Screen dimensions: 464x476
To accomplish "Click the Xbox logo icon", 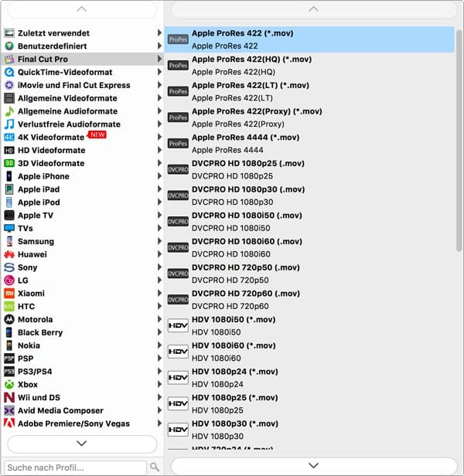I will (x=9, y=385).
